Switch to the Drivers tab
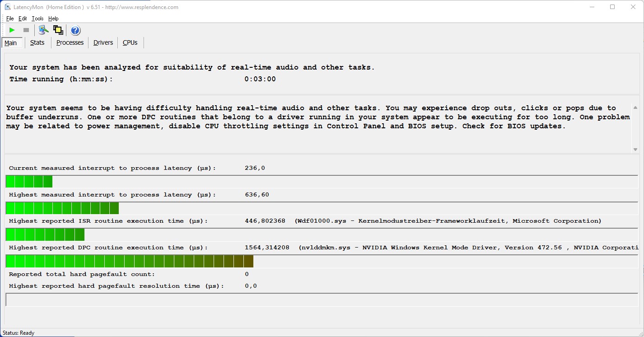The image size is (644, 337). click(103, 42)
